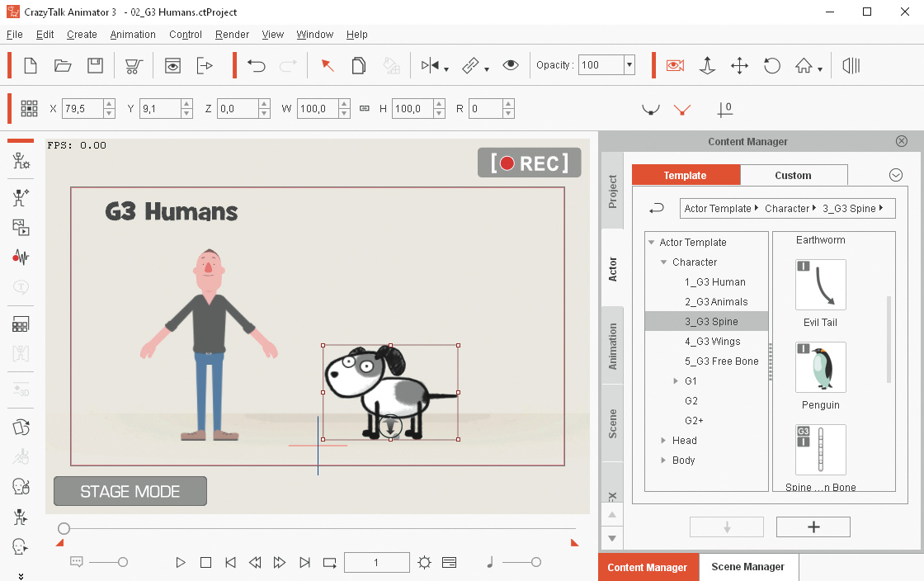The width and height of the screenshot is (924, 581).
Task: Click the New Project icon
Action: coord(30,66)
